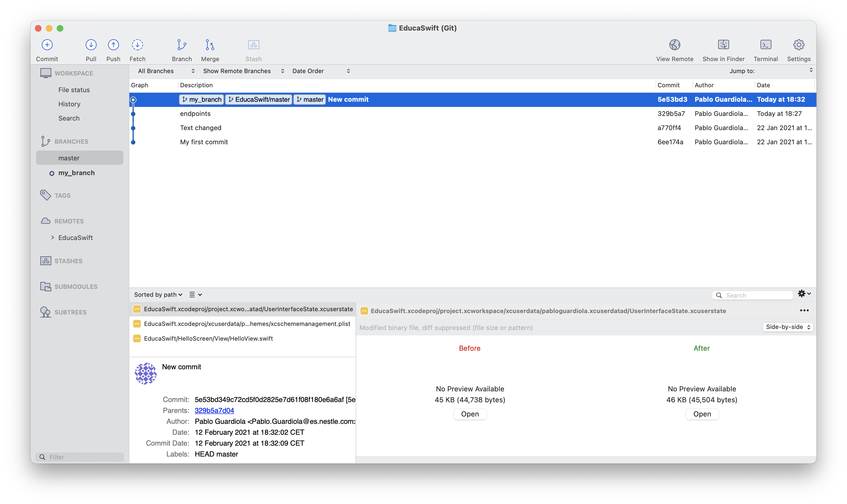Screen dimensions: 847x504
Task: Open the diff options ellipsis menu
Action: click(804, 310)
